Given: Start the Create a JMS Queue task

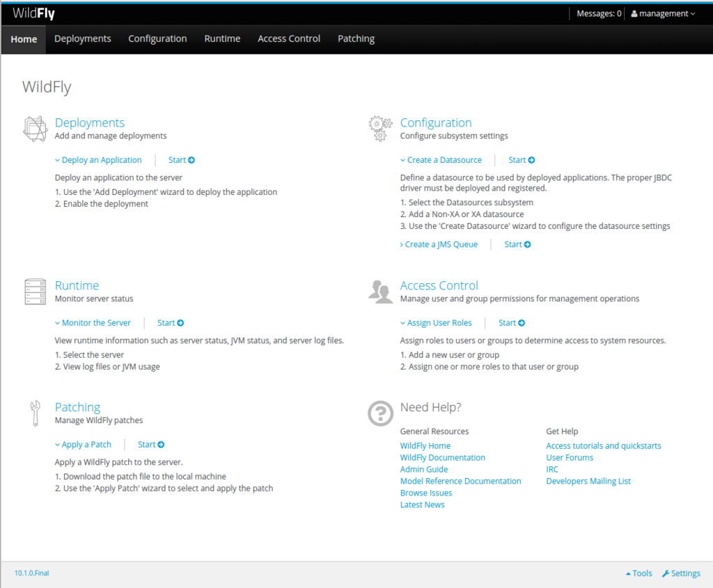Looking at the screenshot, I should (x=517, y=244).
